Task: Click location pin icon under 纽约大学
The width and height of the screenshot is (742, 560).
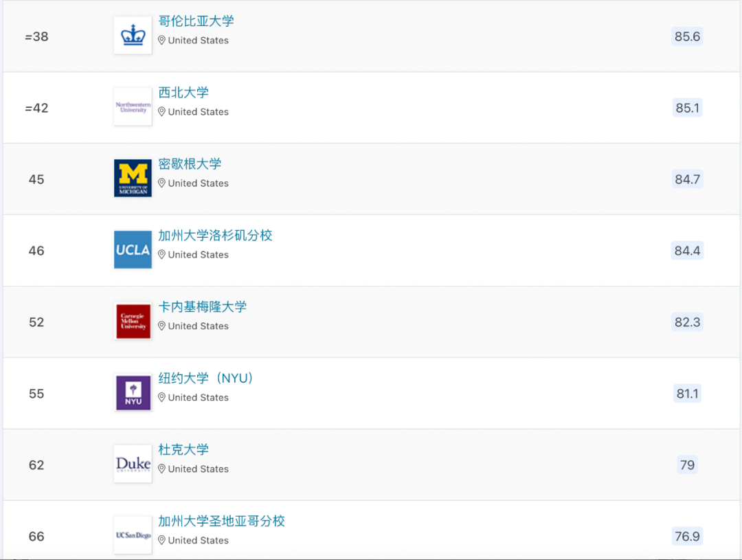Action: (162, 398)
